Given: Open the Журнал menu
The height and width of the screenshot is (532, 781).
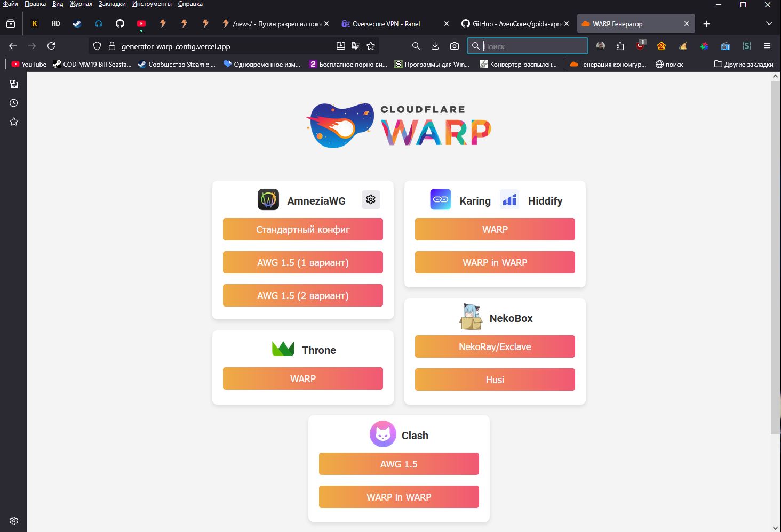Looking at the screenshot, I should coord(81,4).
